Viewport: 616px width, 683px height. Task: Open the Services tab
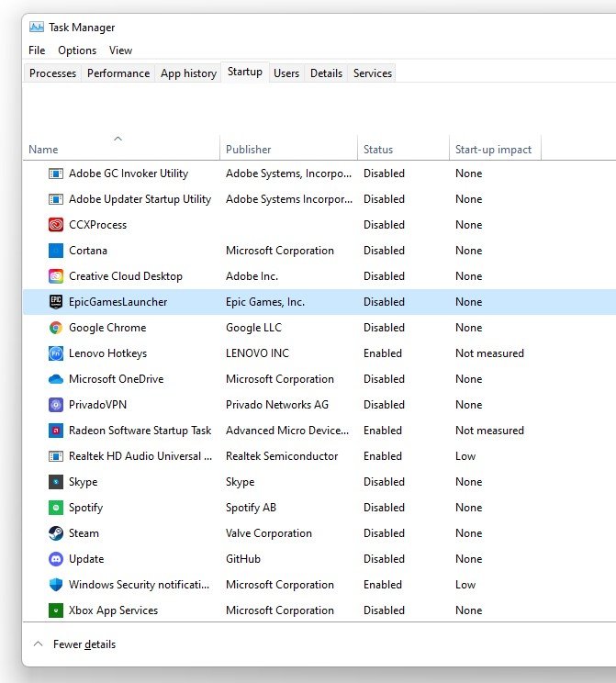pyautogui.click(x=372, y=73)
